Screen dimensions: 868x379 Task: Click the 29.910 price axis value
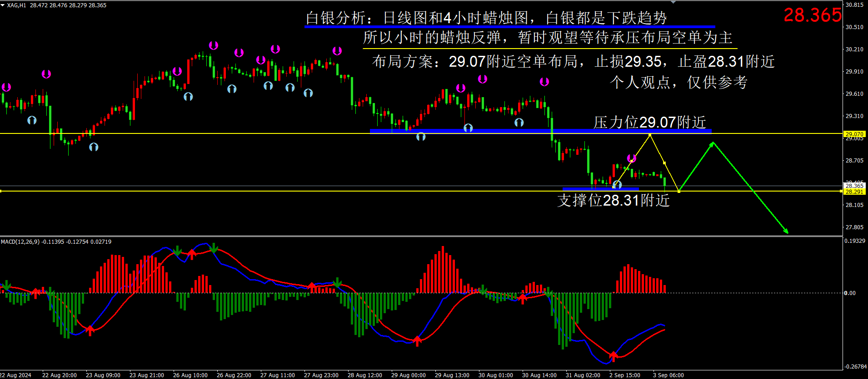(854, 72)
